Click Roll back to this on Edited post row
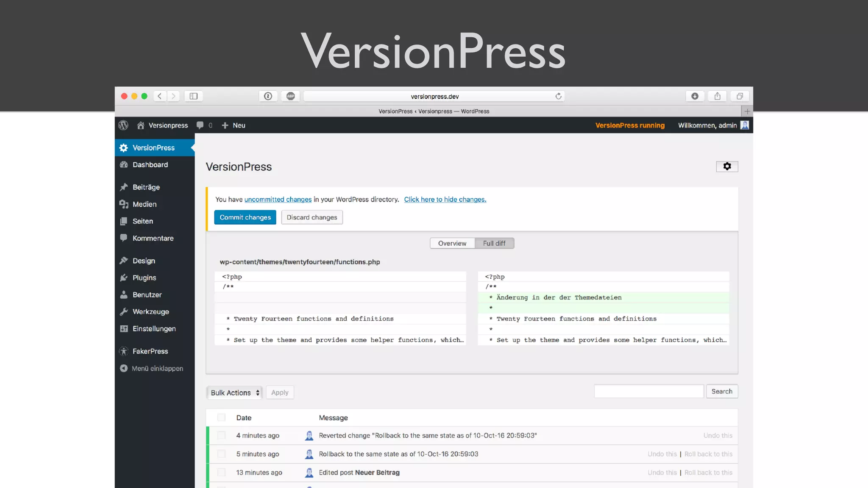The width and height of the screenshot is (868, 488). [x=708, y=472]
